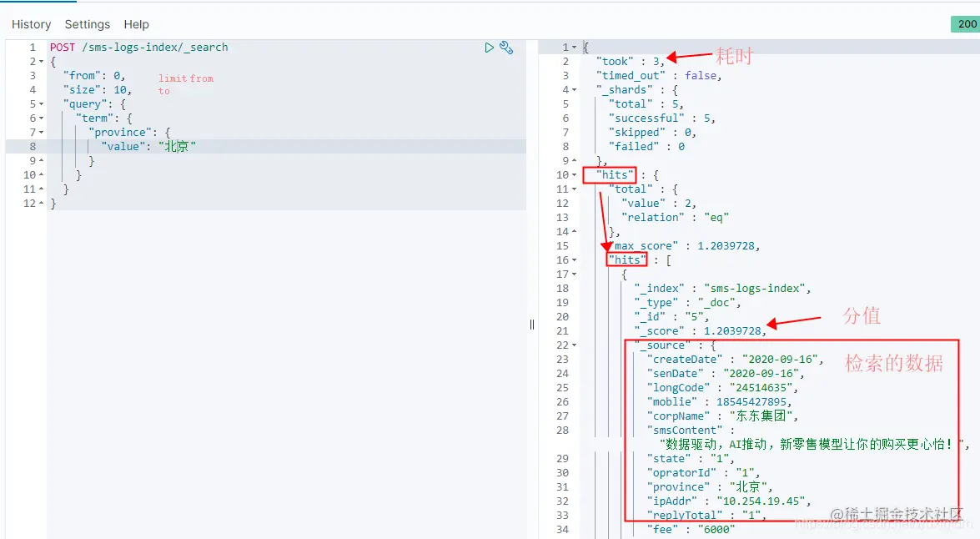
Task: Click the "successful" : 5 line
Action: pyautogui.click(x=662, y=118)
